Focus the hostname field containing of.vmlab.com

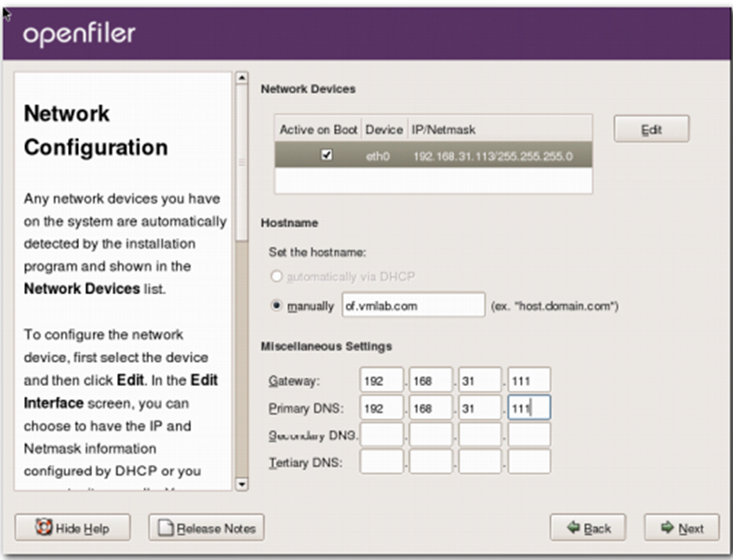(413, 305)
